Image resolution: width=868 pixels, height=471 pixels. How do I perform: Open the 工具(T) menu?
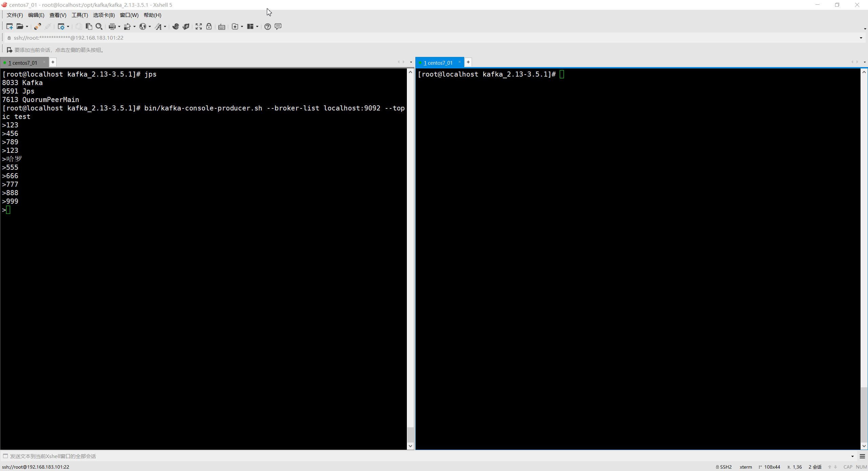[x=80, y=15]
